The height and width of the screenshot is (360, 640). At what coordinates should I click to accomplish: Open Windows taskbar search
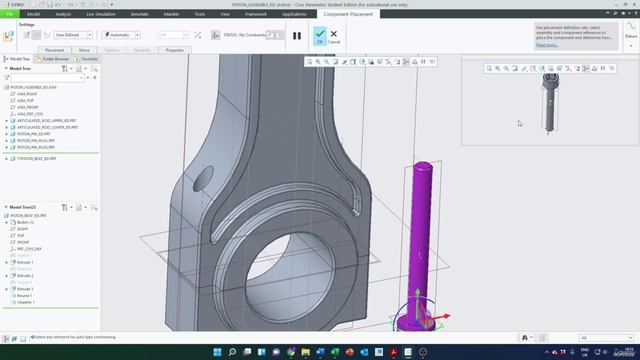[232, 352]
